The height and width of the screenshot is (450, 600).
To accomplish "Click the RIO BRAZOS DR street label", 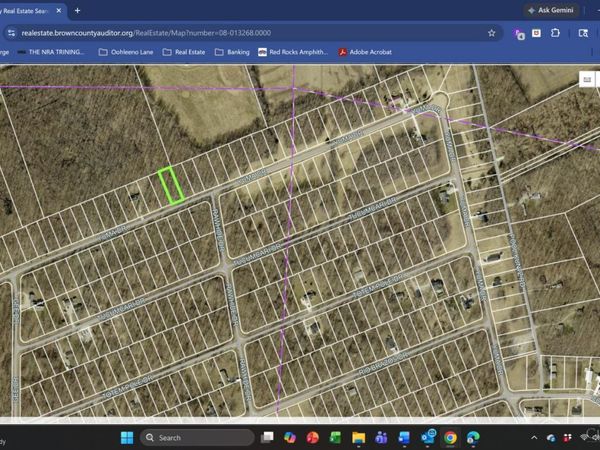I will (383, 364).
